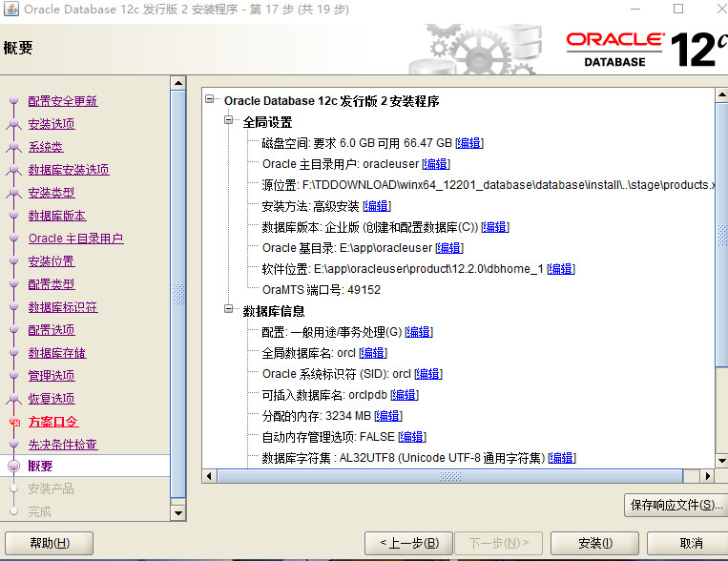Click the sidebar scrollbar up arrow

(178, 84)
